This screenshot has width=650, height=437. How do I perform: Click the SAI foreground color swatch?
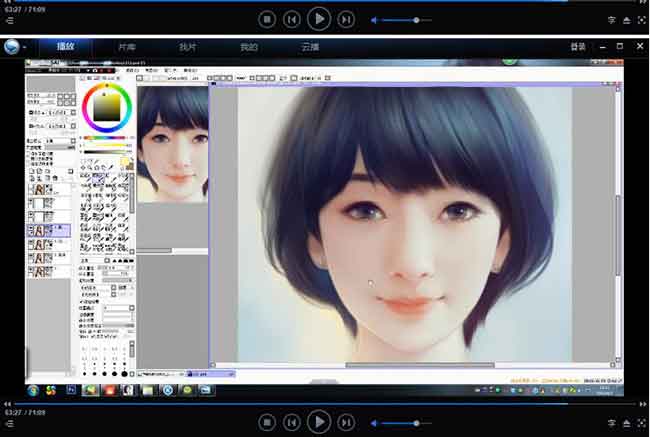[x=124, y=161]
